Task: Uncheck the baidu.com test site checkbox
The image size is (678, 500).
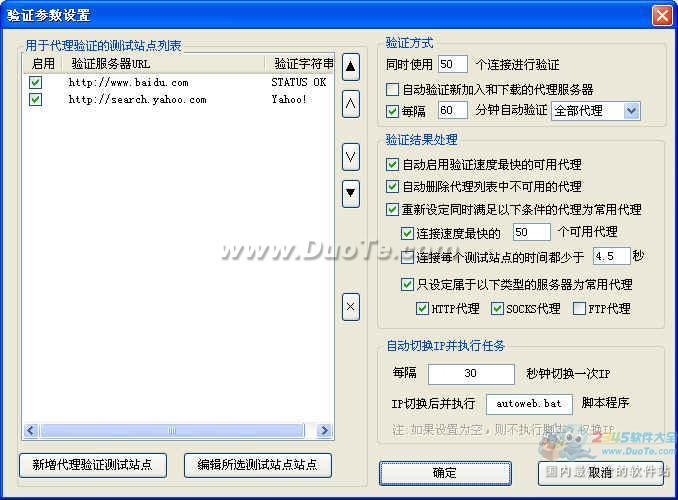Action: 36,83
